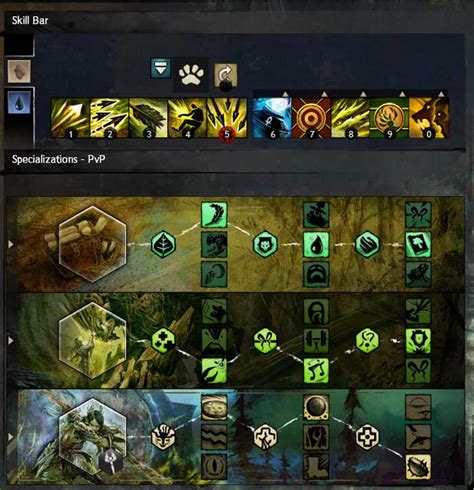Open the dropdown arrow left of paw
The width and height of the screenshot is (474, 490).
click(161, 68)
